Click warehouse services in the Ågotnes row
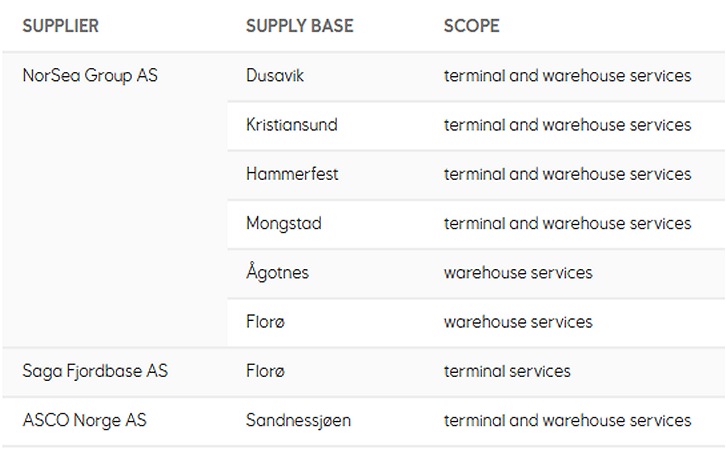This screenshot has height=450, width=726. click(518, 272)
